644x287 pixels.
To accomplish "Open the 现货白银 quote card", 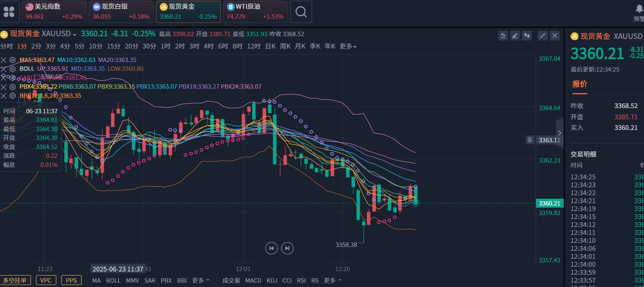I will click(121, 12).
